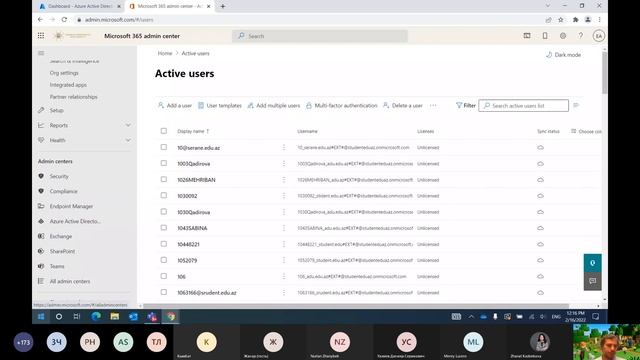The image size is (640, 360).
Task: Open more actions for 10@serane.edu.az
Action: [284, 147]
